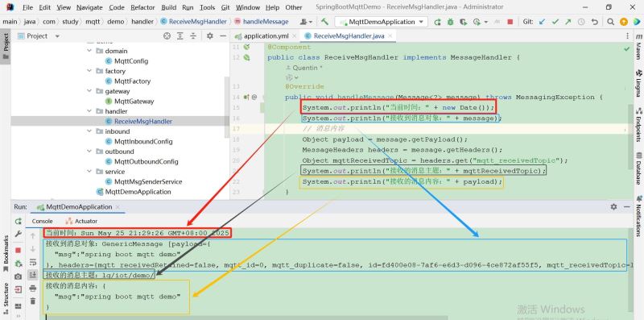Open Search Everywhere magnifier icon

pos(611,22)
